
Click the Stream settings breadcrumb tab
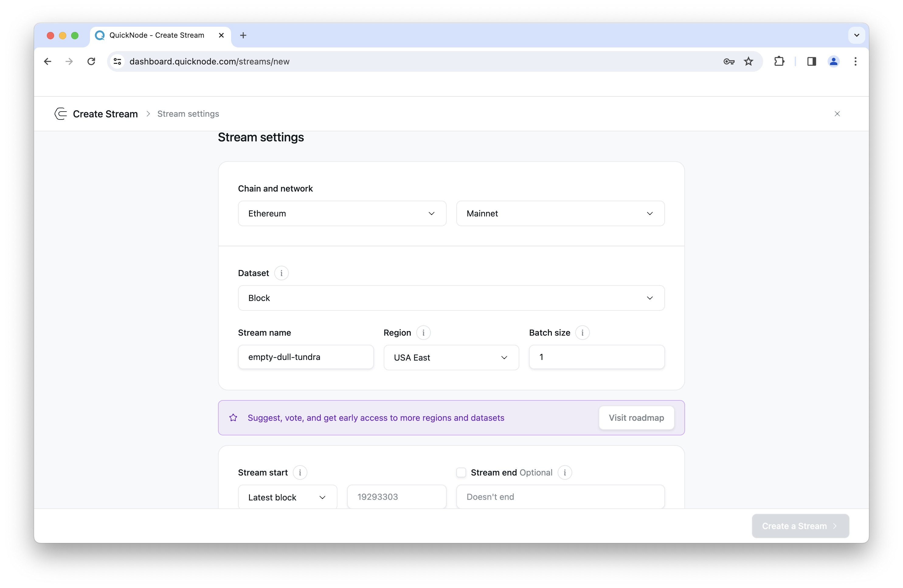[188, 113]
